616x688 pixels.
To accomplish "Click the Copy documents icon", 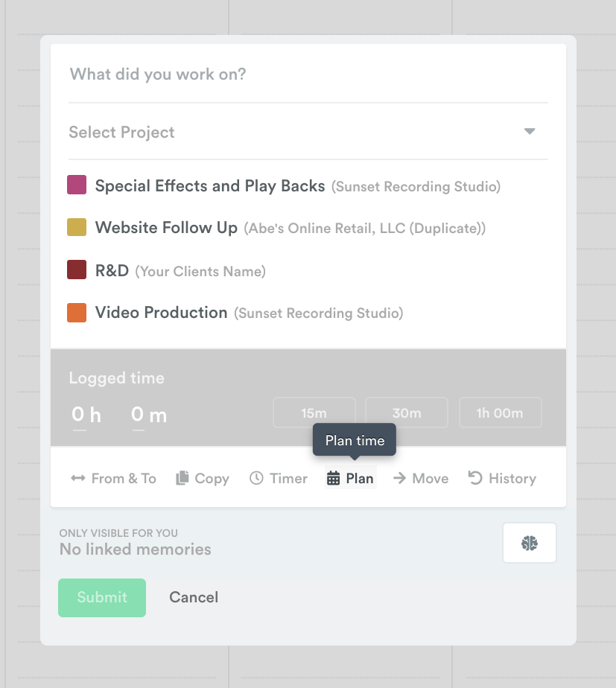I will (x=182, y=478).
